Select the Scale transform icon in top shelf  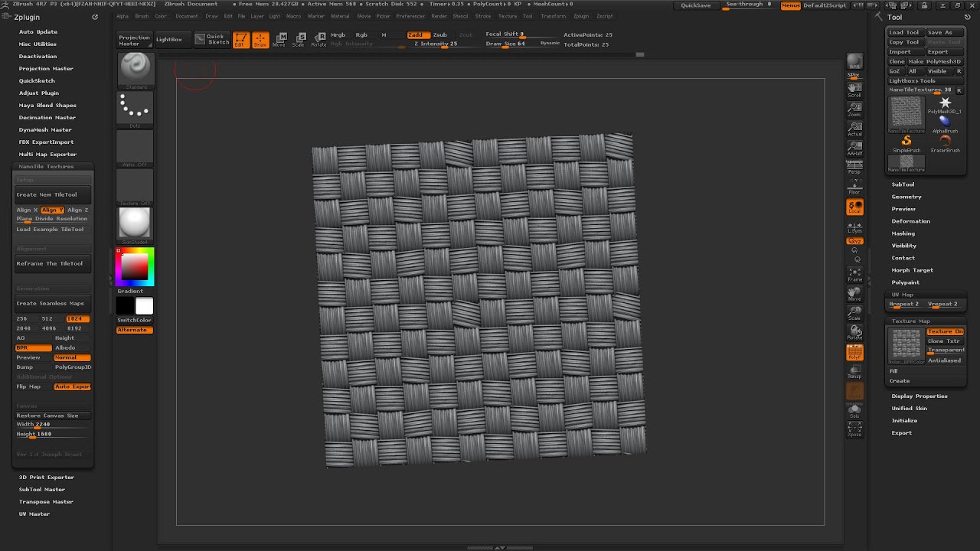(x=299, y=40)
